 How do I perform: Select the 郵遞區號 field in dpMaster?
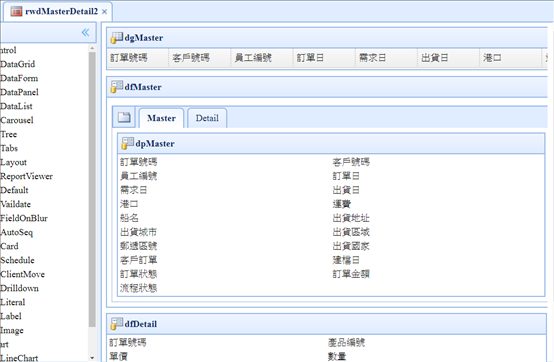point(138,246)
